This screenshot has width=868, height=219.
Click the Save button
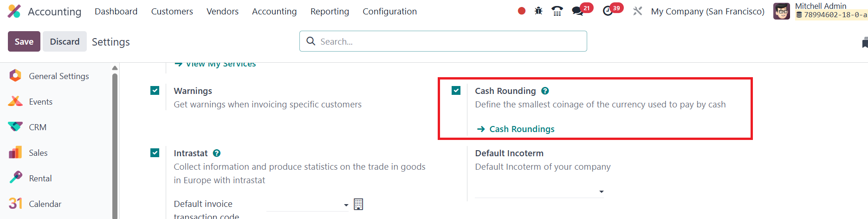pos(24,41)
